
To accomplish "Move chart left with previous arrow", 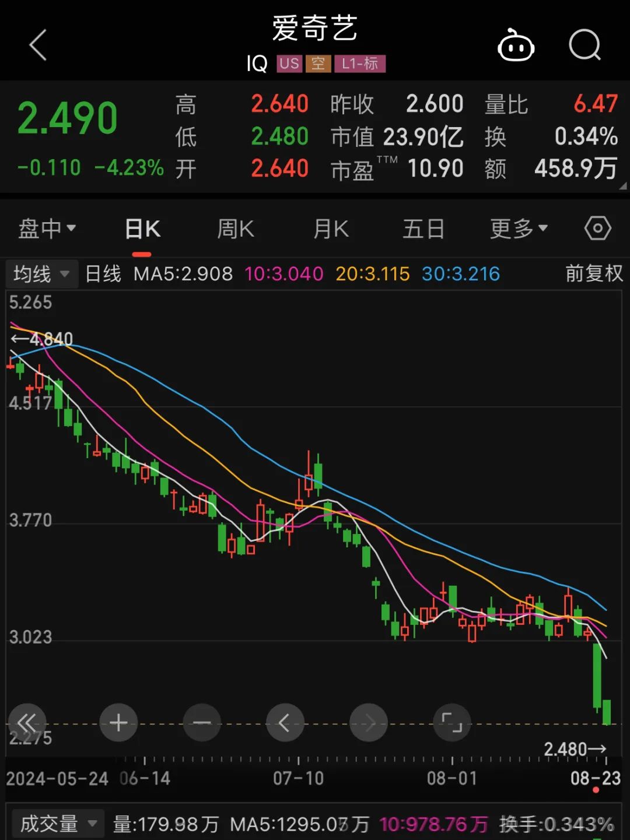I will [285, 723].
